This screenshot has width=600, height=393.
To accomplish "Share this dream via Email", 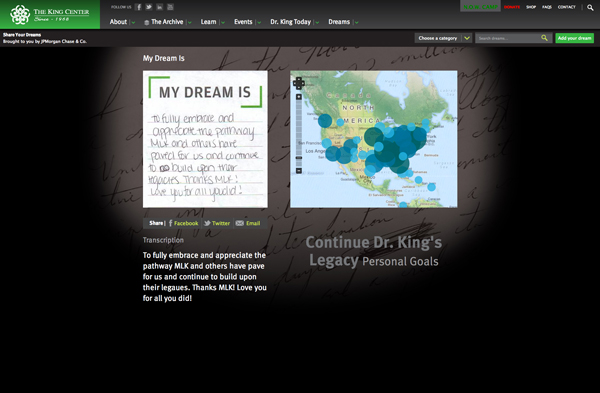I will pos(248,223).
